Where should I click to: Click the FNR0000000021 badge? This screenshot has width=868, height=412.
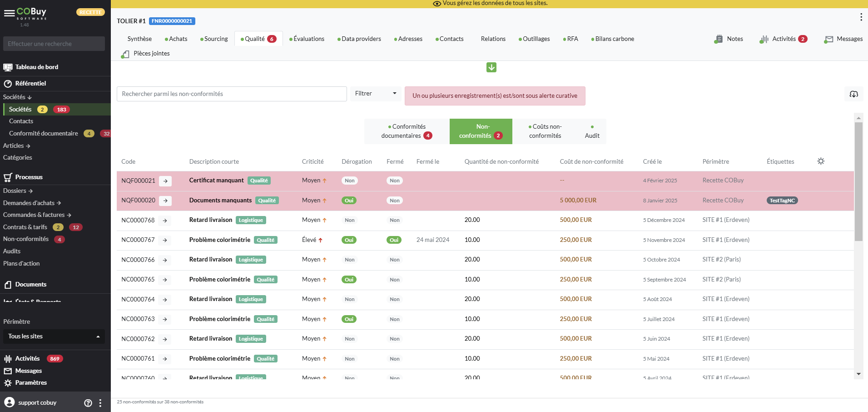(172, 21)
